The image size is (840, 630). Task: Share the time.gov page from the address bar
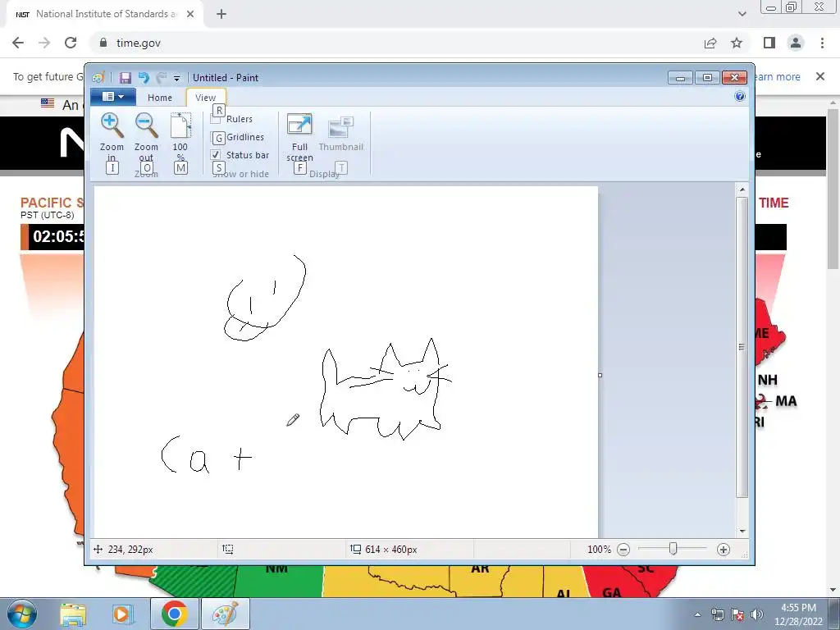coord(710,43)
